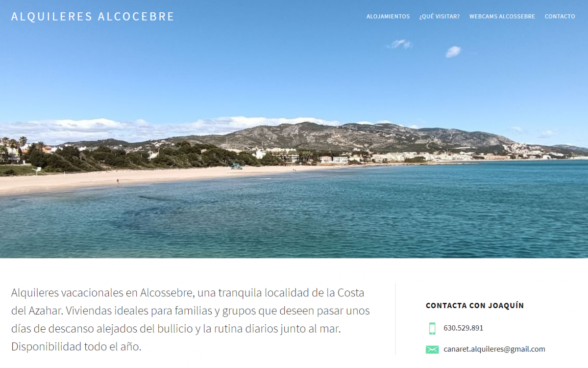
Task: Select Contacto in the top menu
Action: [560, 16]
